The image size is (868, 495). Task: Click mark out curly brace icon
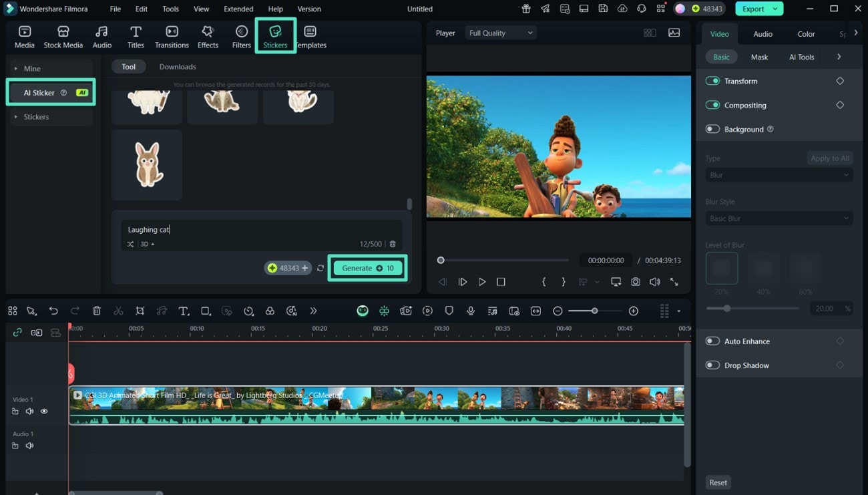pos(563,282)
